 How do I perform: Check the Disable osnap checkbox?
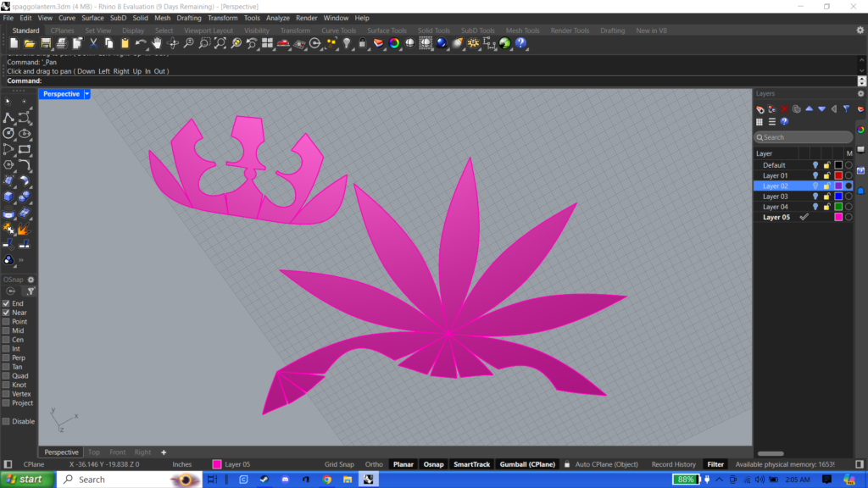click(x=6, y=421)
